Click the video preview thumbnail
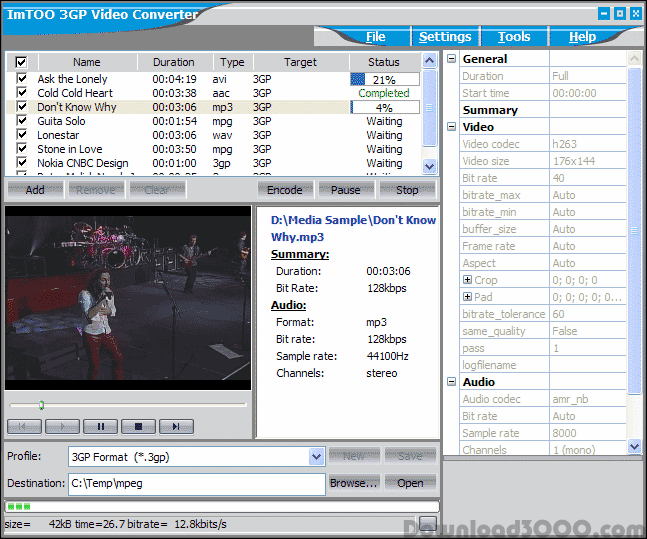Viewport: 647px width, 539px height. (128, 298)
